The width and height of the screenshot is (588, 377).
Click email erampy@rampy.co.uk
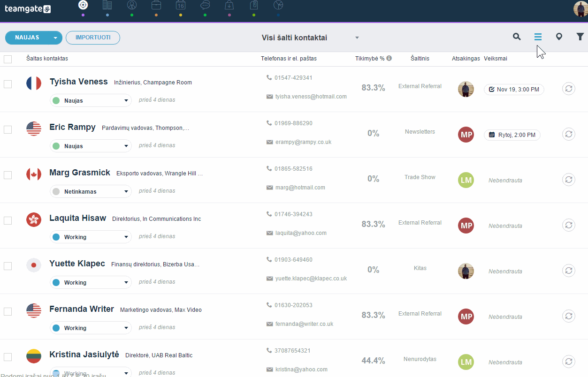303,142
